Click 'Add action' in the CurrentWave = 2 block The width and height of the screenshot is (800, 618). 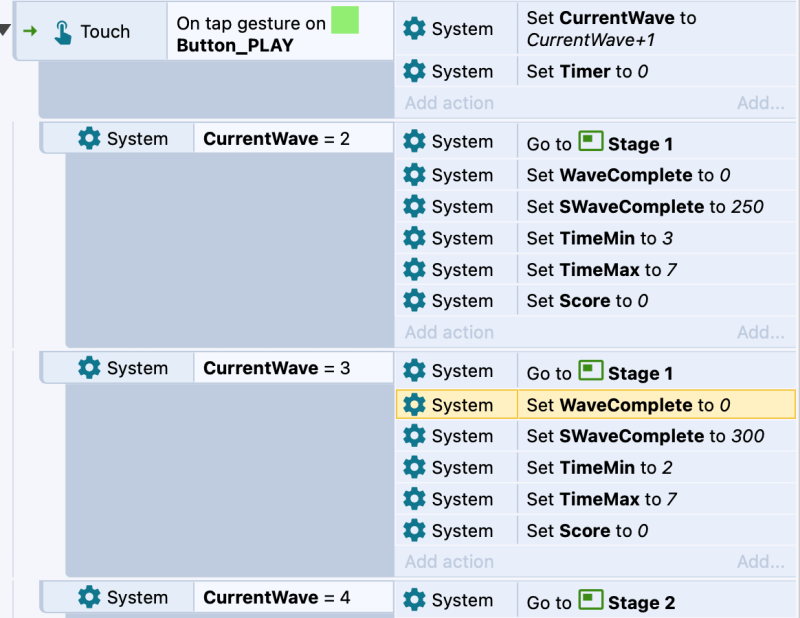coord(449,332)
